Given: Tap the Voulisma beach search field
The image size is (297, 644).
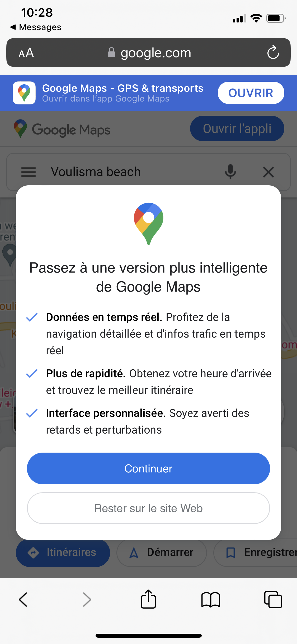Looking at the screenshot, I should coord(127,172).
